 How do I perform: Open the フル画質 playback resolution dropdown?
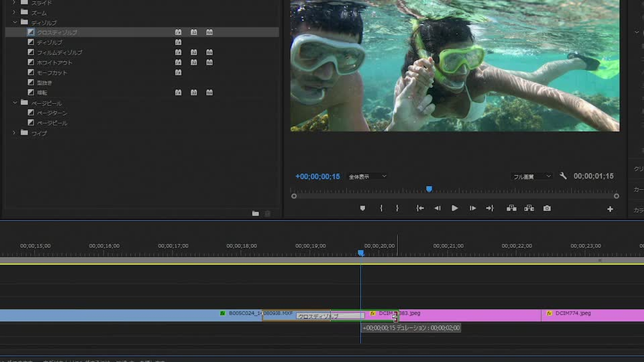click(x=532, y=176)
